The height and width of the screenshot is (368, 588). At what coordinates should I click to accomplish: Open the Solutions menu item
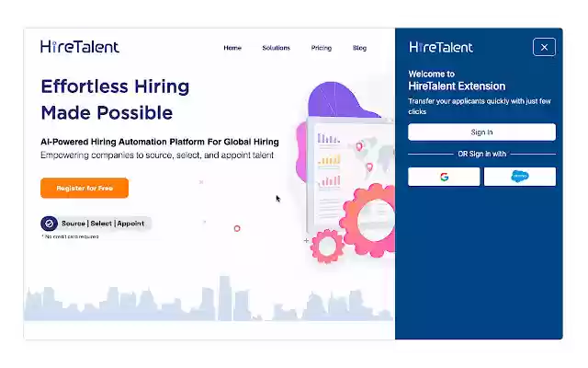pyautogui.click(x=276, y=48)
